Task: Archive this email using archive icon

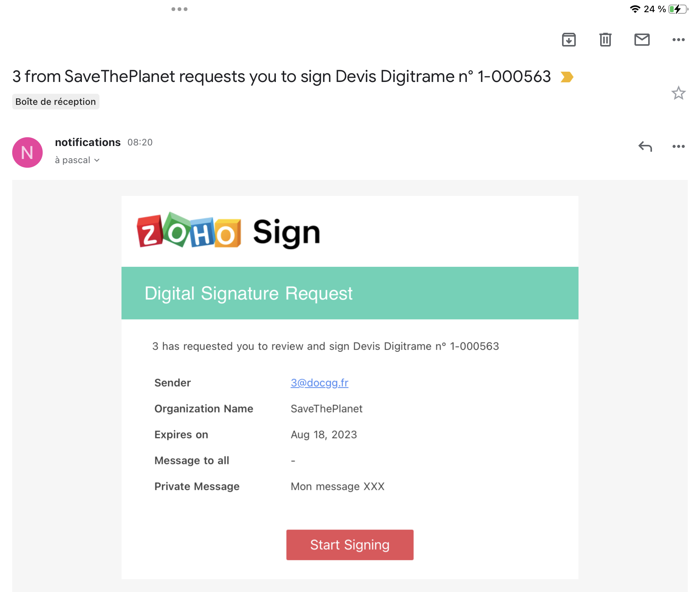Action: (569, 40)
